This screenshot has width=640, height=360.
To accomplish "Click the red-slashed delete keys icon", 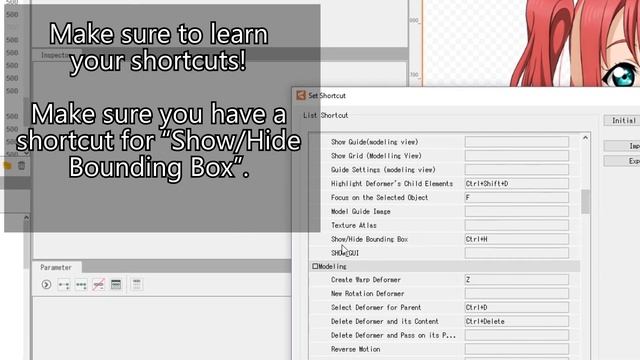I will [98, 284].
